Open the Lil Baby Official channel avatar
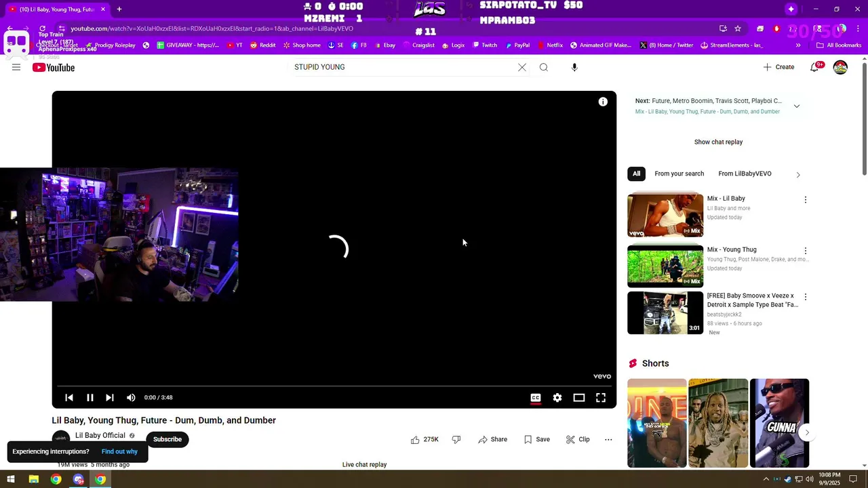This screenshot has width=868, height=488. point(61,439)
